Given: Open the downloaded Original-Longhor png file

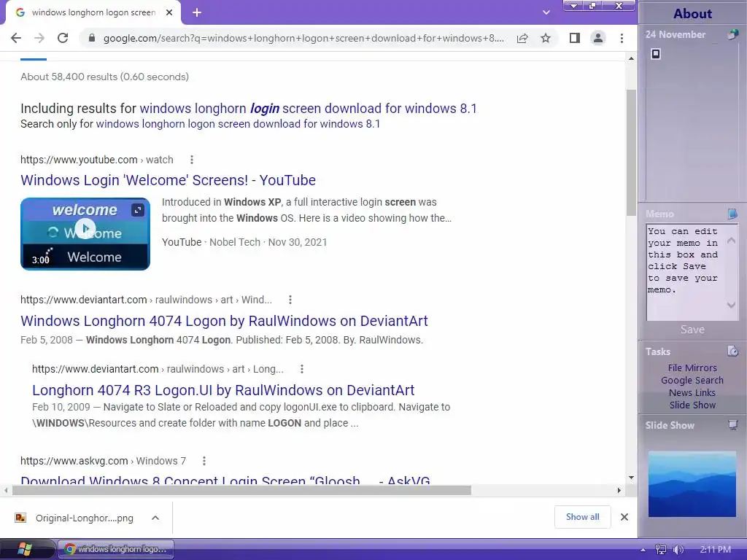Looking at the screenshot, I should tap(74, 518).
